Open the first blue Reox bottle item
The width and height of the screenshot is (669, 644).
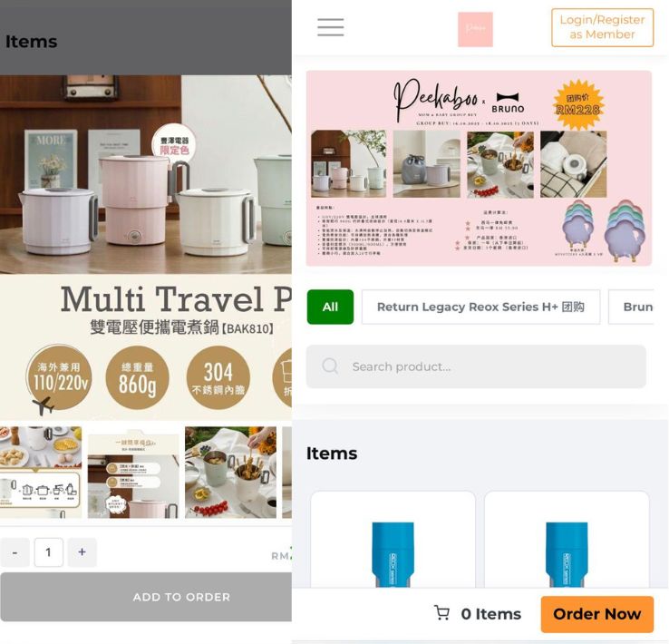click(x=393, y=540)
